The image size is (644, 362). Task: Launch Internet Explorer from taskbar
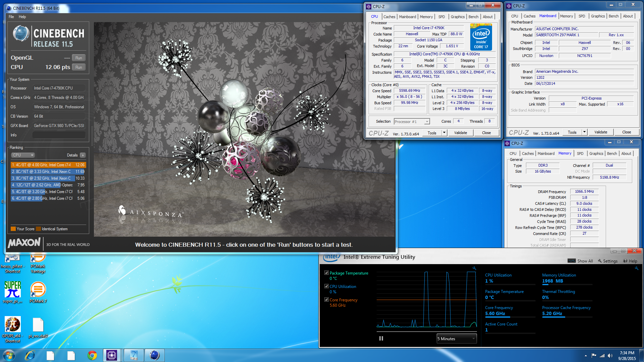30,355
